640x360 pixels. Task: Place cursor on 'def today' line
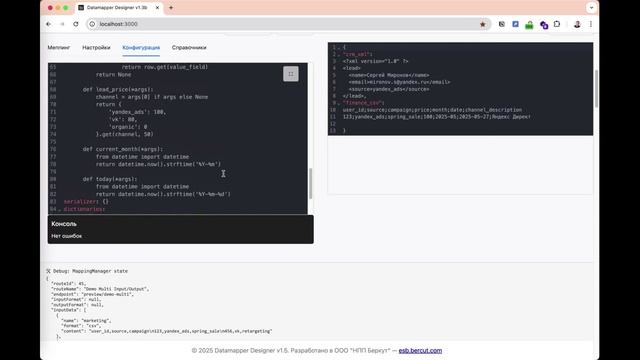pyautogui.click(x=110, y=179)
